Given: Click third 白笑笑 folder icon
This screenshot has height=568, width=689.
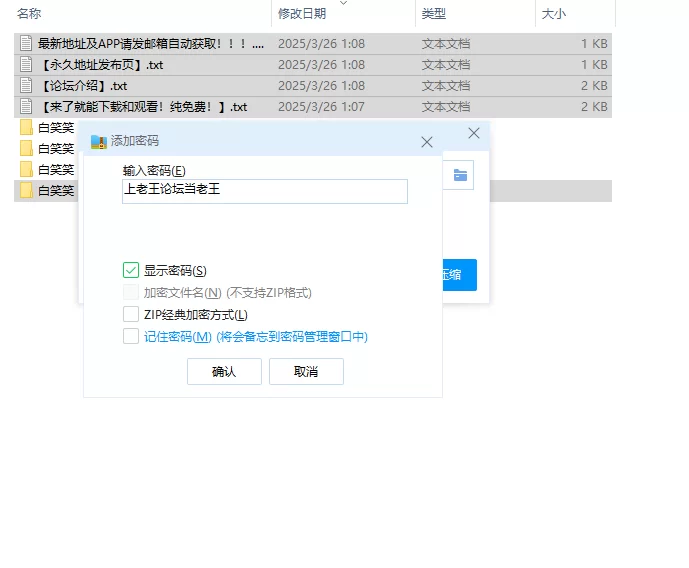Looking at the screenshot, I should (26, 170).
